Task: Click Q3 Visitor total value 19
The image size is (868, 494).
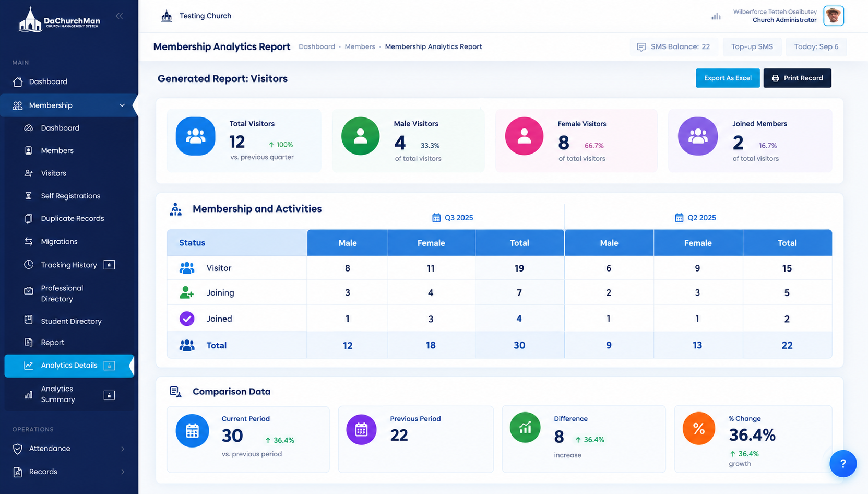Action: 519,268
